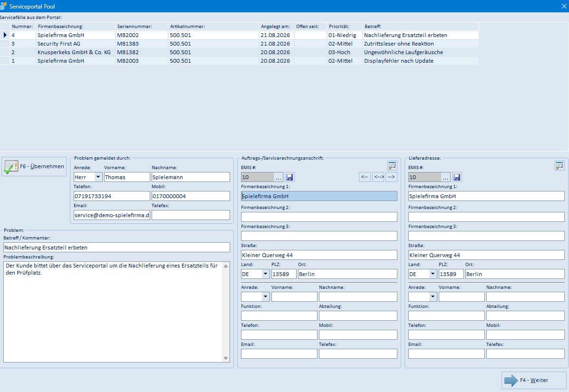Sort by Nummer column header
This screenshot has height=392, width=569.
tap(23, 27)
